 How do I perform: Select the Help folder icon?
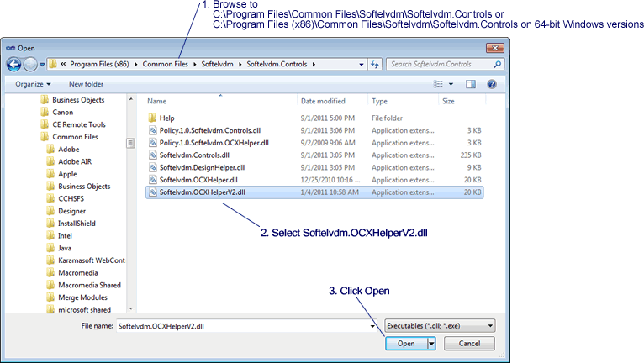[152, 118]
